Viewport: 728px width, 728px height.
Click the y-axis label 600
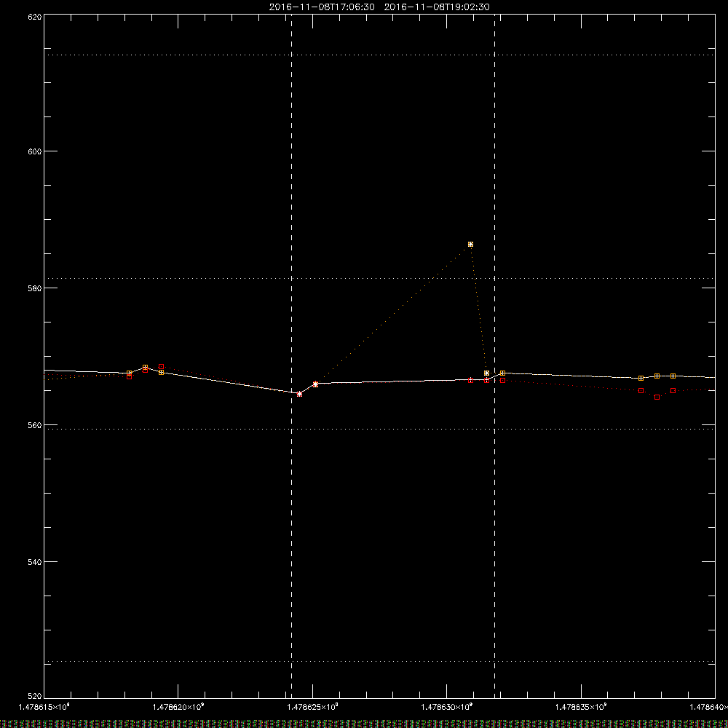[35, 151]
